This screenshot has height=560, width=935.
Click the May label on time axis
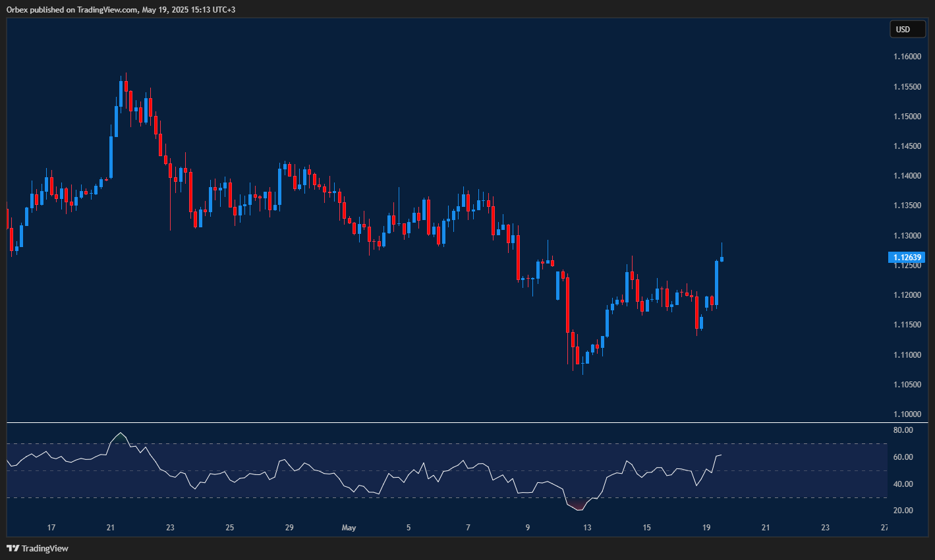pos(349,528)
